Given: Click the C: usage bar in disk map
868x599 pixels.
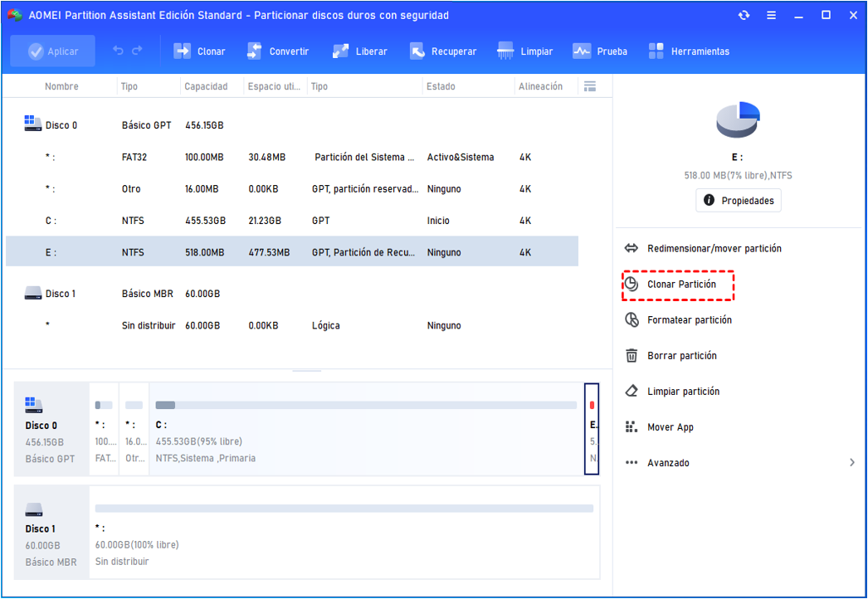Looking at the screenshot, I should pos(366,405).
